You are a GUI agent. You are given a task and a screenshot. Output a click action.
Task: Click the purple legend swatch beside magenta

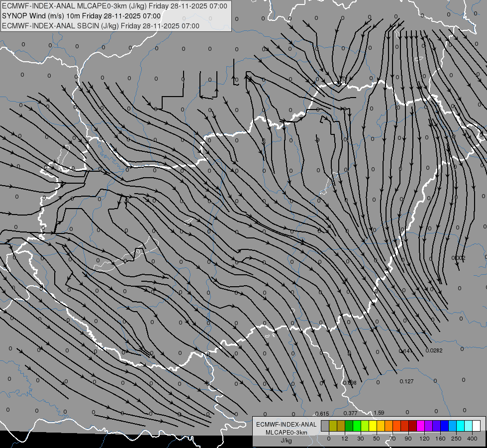[429, 426]
